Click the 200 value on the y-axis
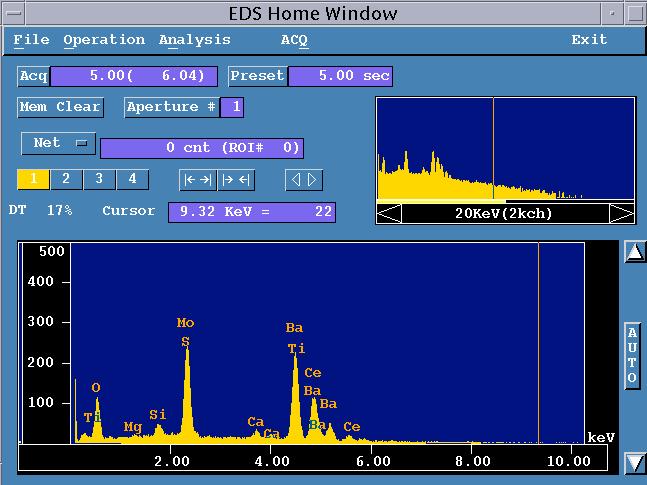 pyautogui.click(x=40, y=363)
